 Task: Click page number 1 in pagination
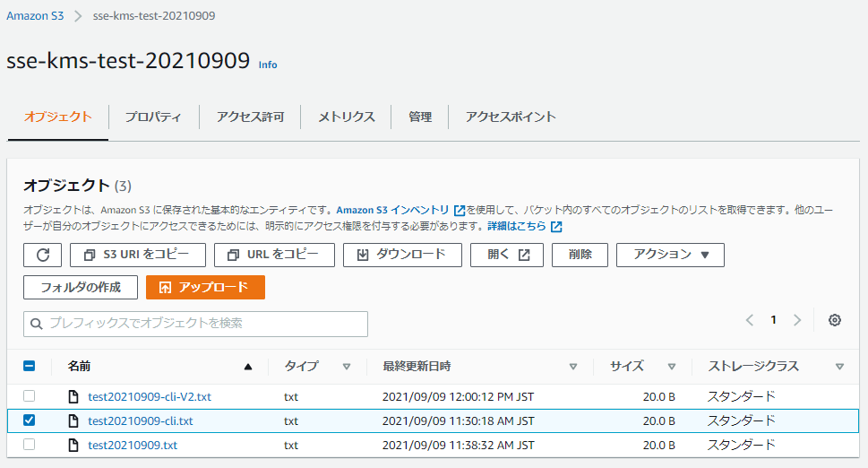tap(773, 320)
